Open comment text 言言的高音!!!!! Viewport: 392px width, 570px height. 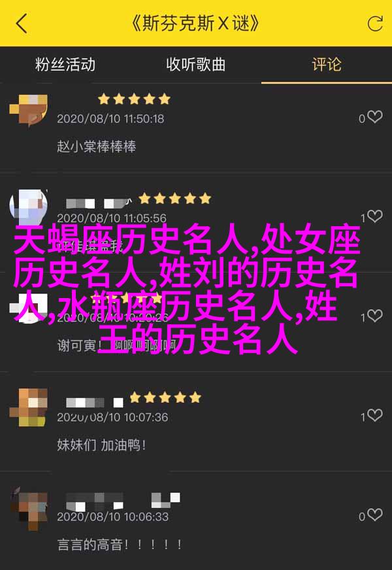(120, 545)
